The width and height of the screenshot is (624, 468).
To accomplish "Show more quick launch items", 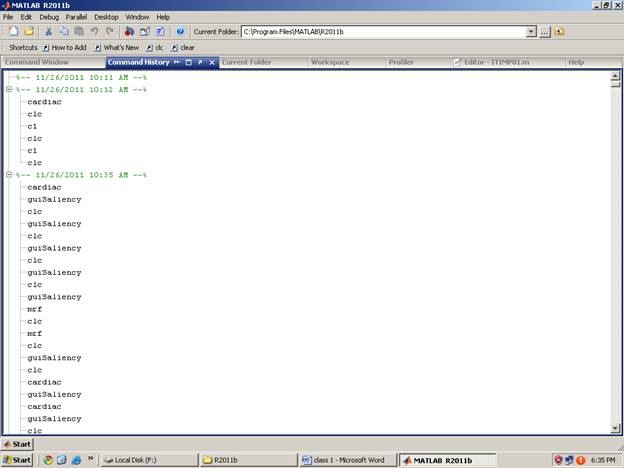I will (x=90, y=458).
